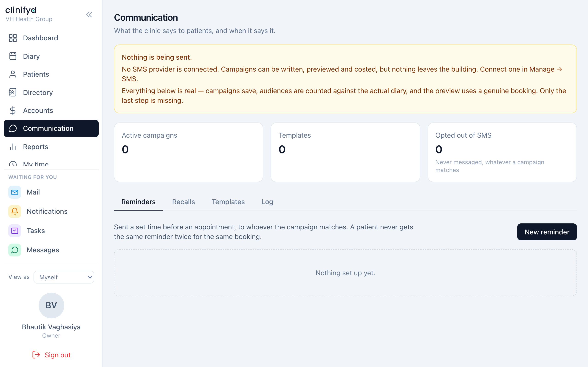Expand the View as Myself dropdown

[x=64, y=277]
